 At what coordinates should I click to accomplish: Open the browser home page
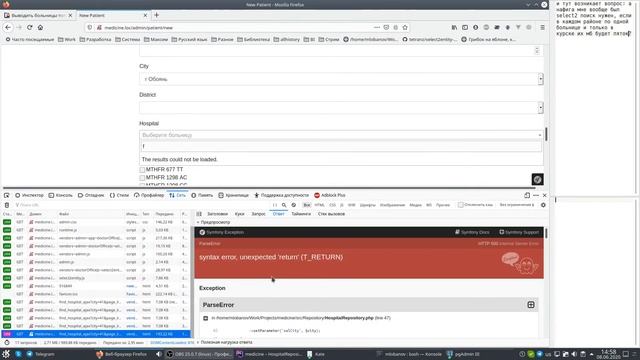coord(40,27)
